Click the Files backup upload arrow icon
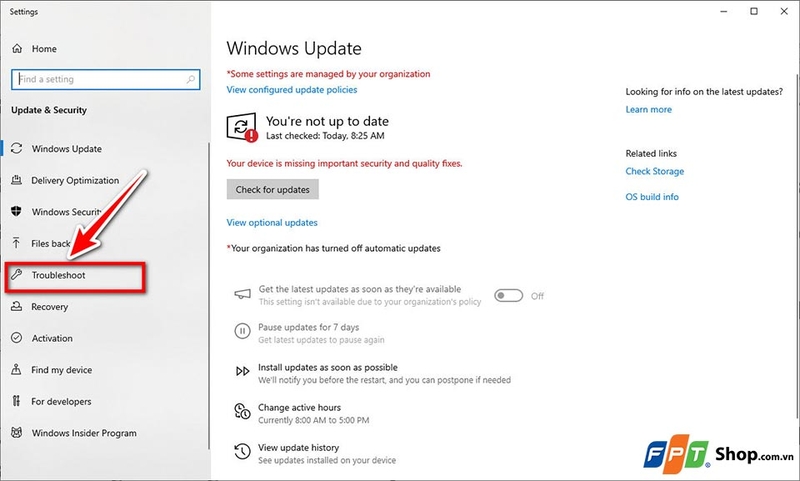This screenshot has height=481, width=800. (x=16, y=243)
